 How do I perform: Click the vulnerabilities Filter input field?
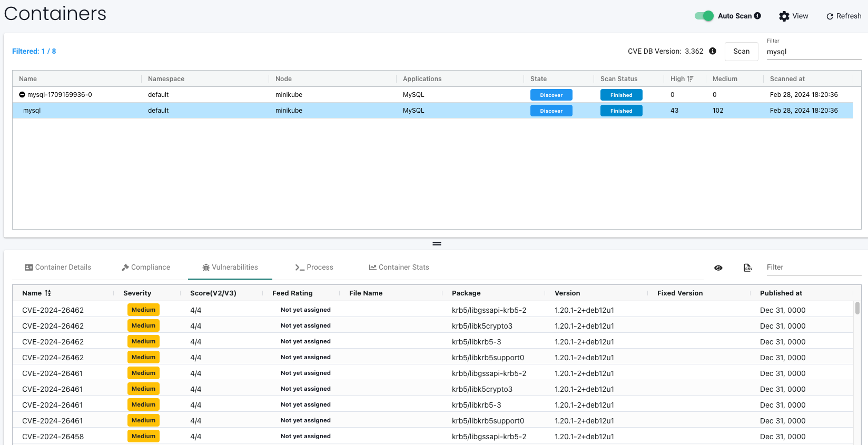click(813, 268)
